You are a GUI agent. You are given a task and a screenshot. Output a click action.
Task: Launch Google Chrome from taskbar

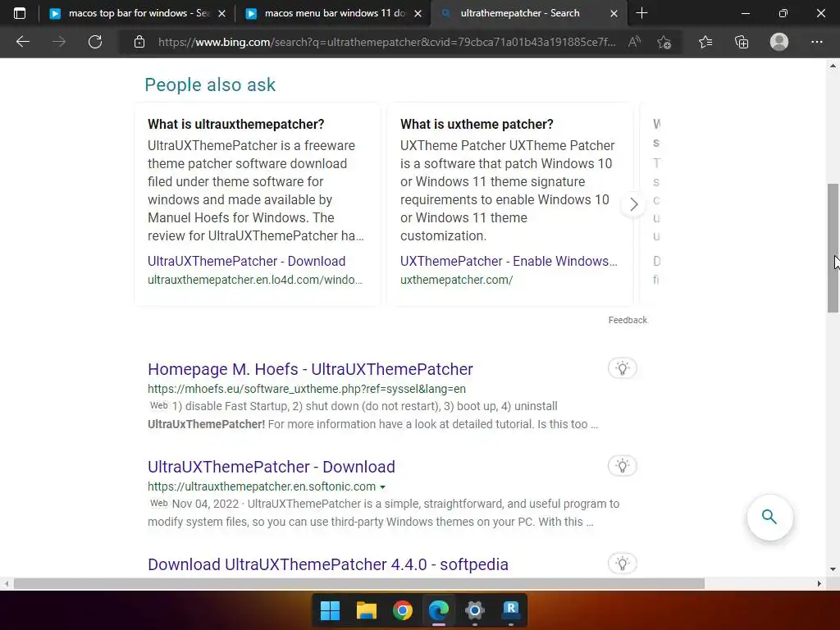coord(402,610)
